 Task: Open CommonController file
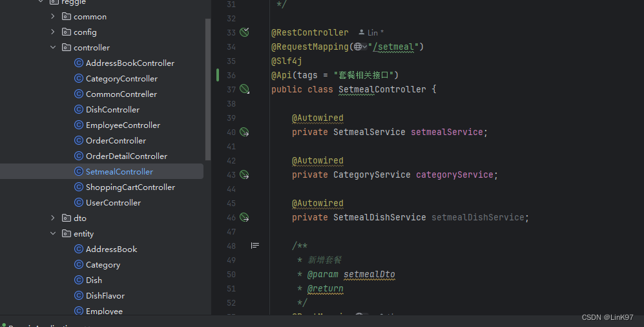121,94
